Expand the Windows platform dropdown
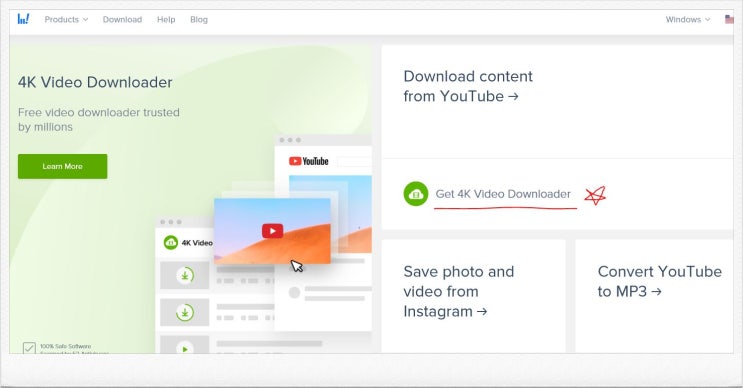 [x=688, y=19]
